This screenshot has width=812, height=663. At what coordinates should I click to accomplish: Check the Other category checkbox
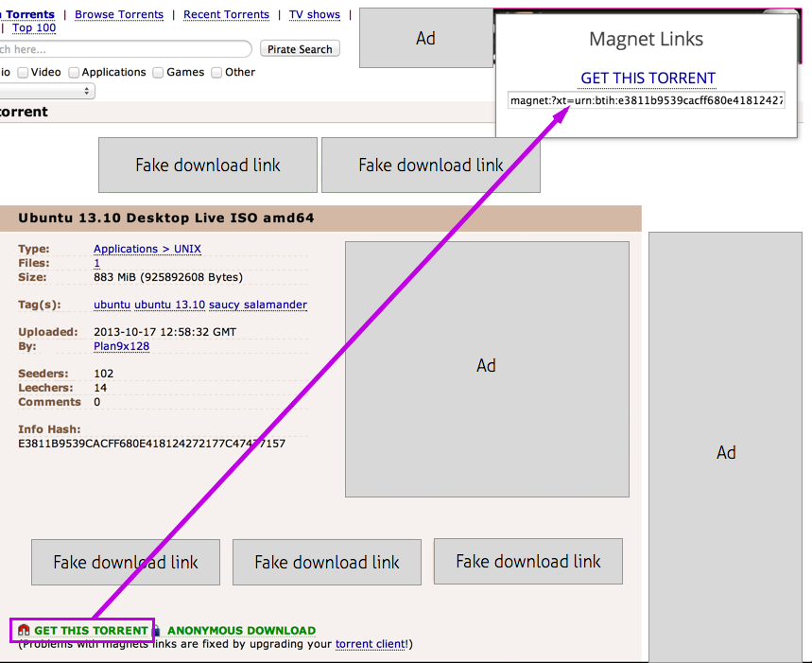(216, 73)
